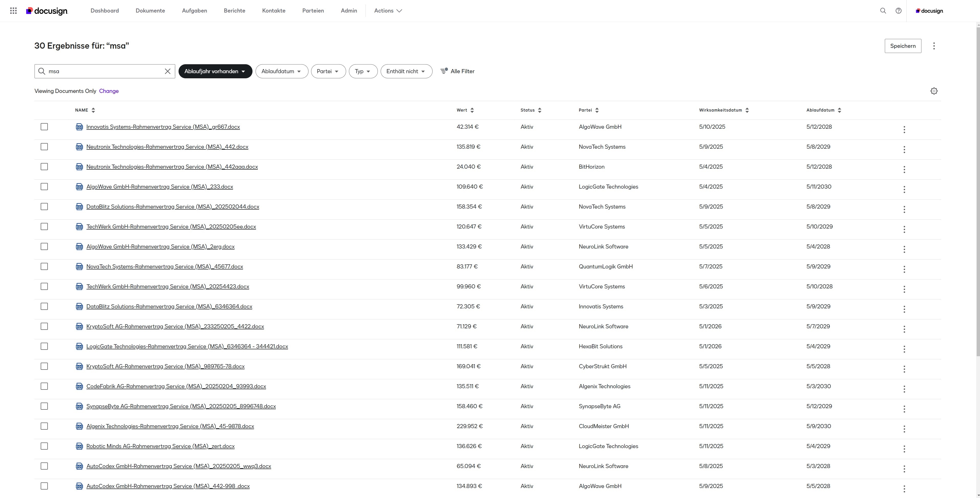Sort by Partei column arrows
The width and height of the screenshot is (980, 498).
pos(597,110)
